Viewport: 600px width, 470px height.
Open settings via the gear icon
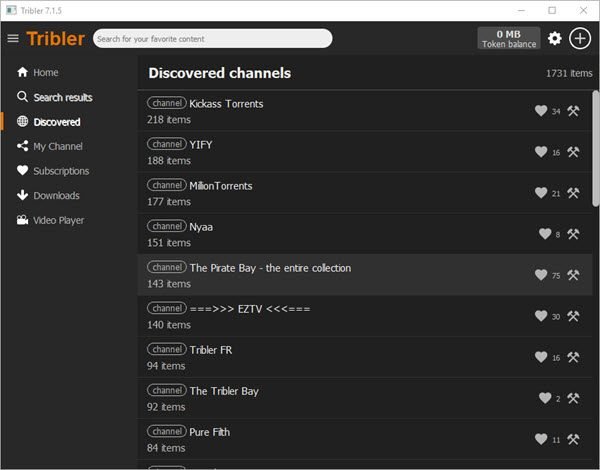click(x=554, y=38)
